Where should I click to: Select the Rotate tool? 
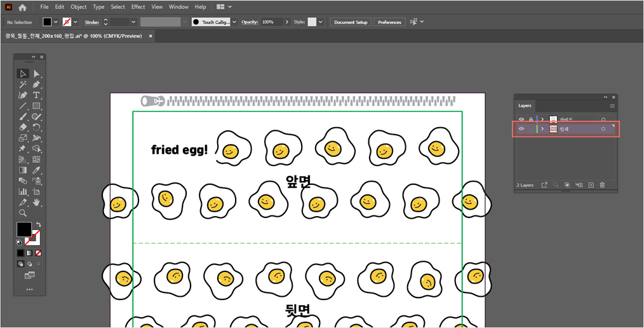(x=37, y=127)
